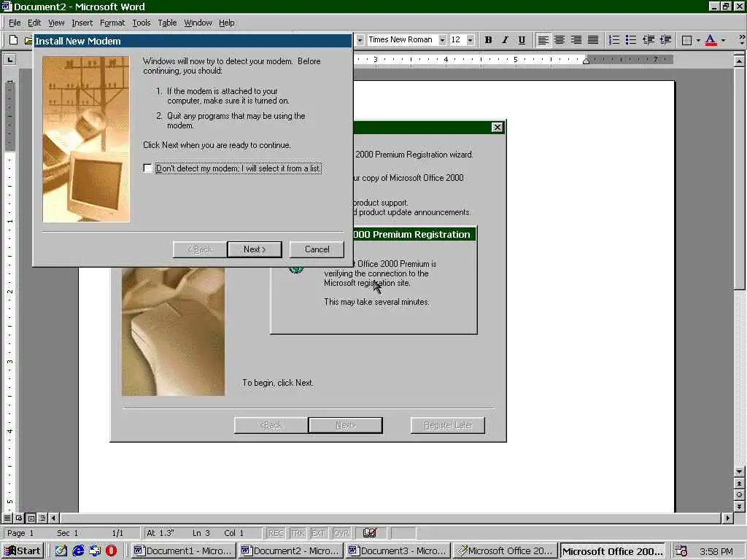Select Next Page browse button
Viewport: 747px width, 560px height.
tap(739, 506)
